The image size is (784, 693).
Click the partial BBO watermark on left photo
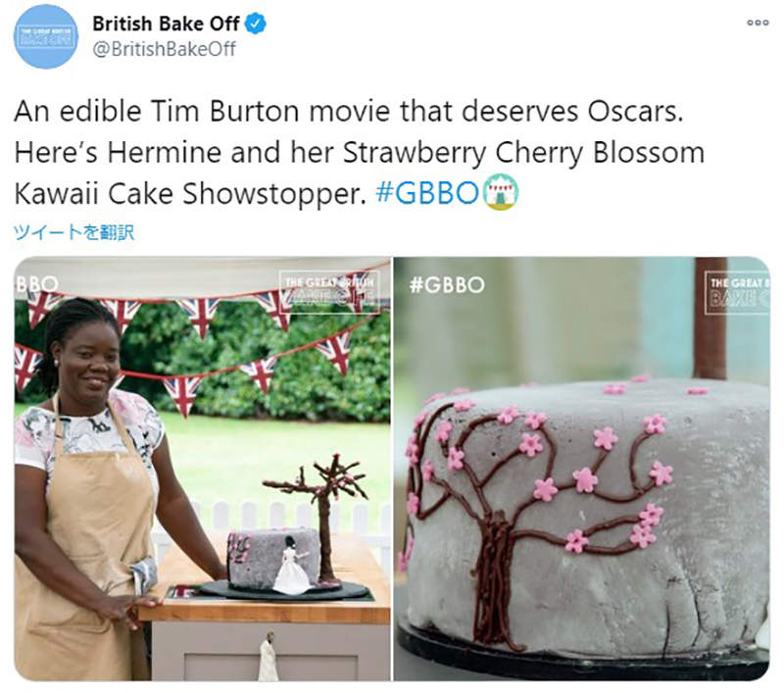pos(36,284)
